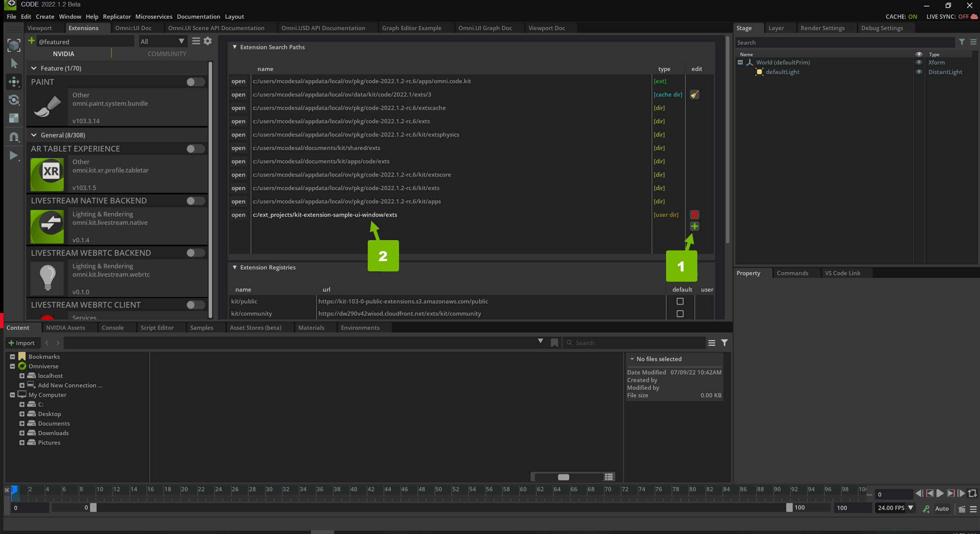Viewport: 980px width, 534px height.
Task: Click the timeline range end handle
Action: pyautogui.click(x=789, y=508)
